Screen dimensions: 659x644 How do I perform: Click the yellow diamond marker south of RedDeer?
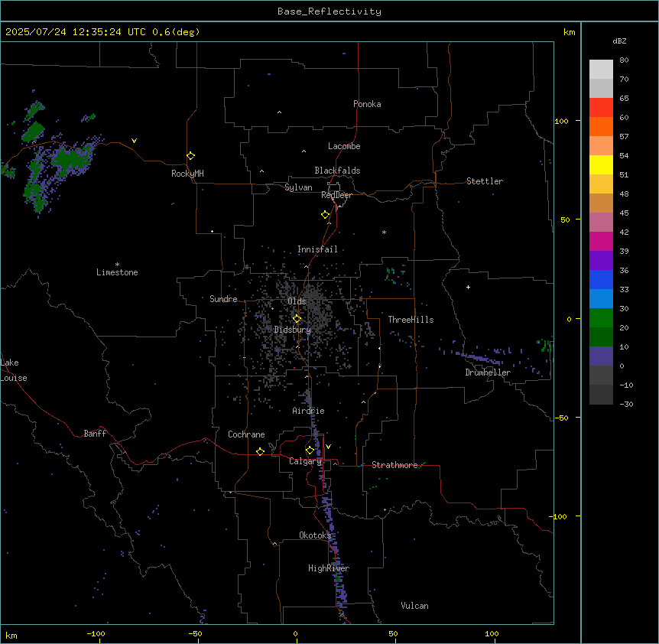click(325, 215)
